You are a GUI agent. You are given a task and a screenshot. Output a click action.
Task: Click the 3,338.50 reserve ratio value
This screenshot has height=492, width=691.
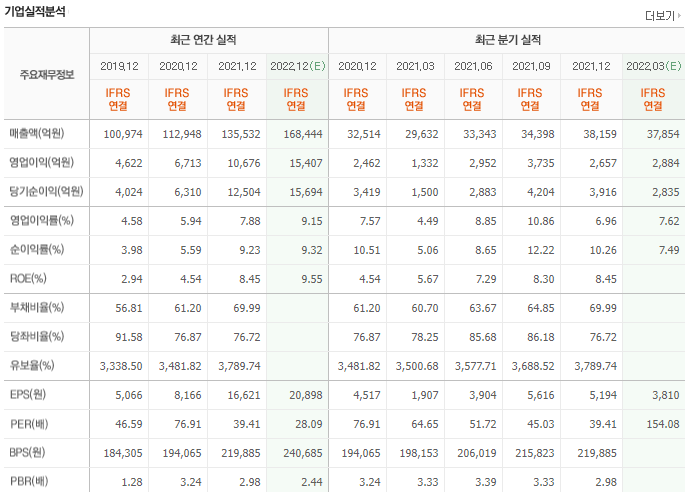click(121, 366)
